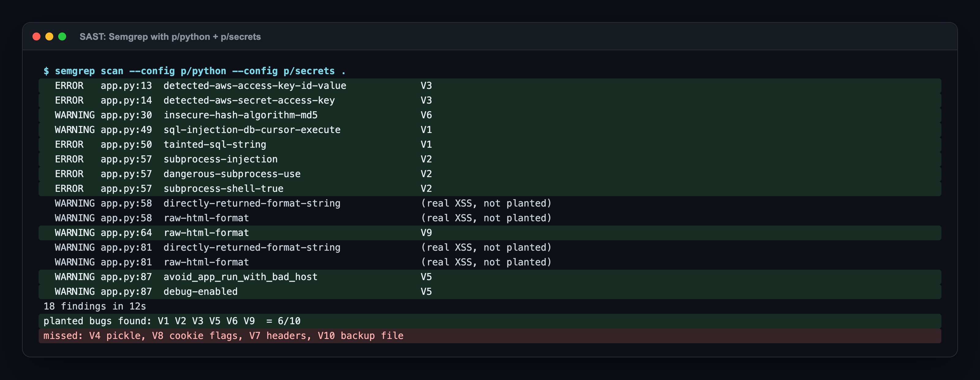Click the yellow minimize window dot

(49, 36)
